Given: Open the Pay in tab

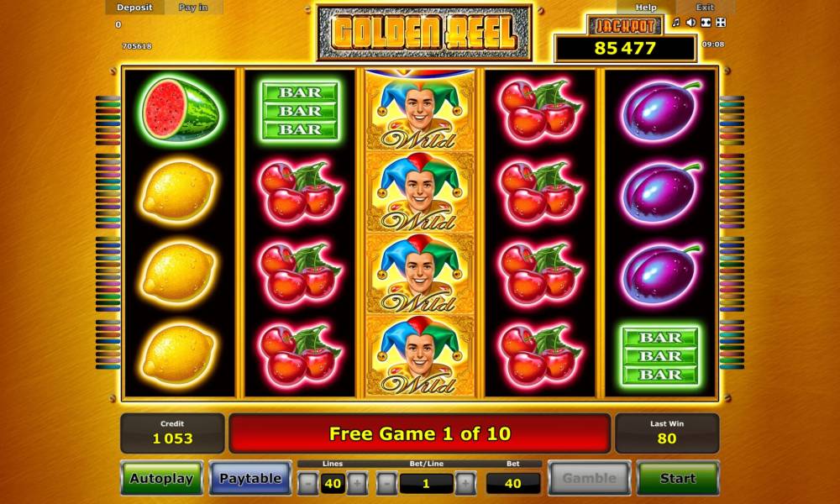Looking at the screenshot, I should 193,8.
